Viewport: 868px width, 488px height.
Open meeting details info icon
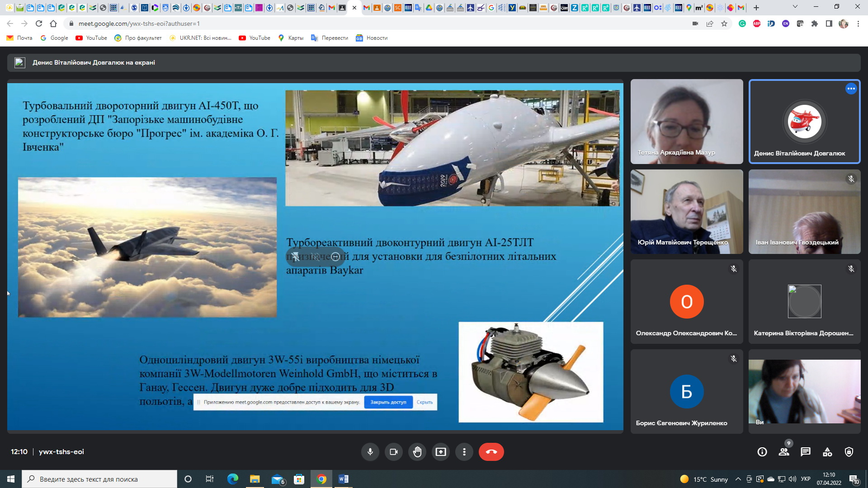(x=762, y=452)
